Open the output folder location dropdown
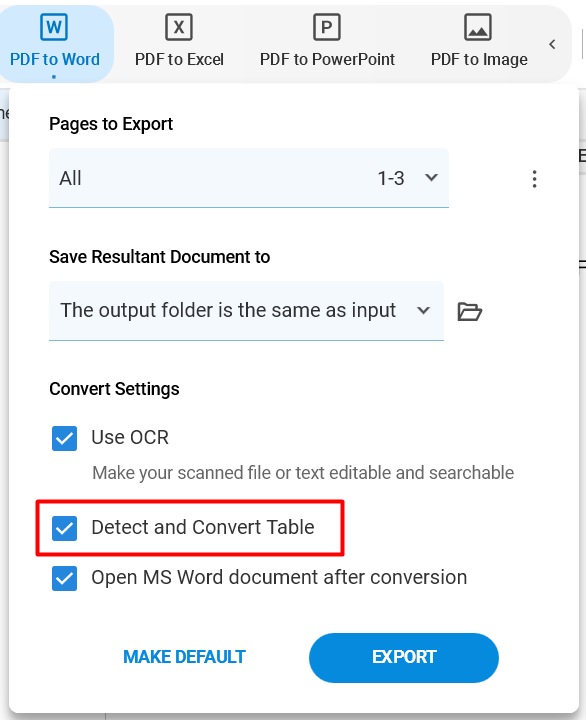 (x=246, y=311)
